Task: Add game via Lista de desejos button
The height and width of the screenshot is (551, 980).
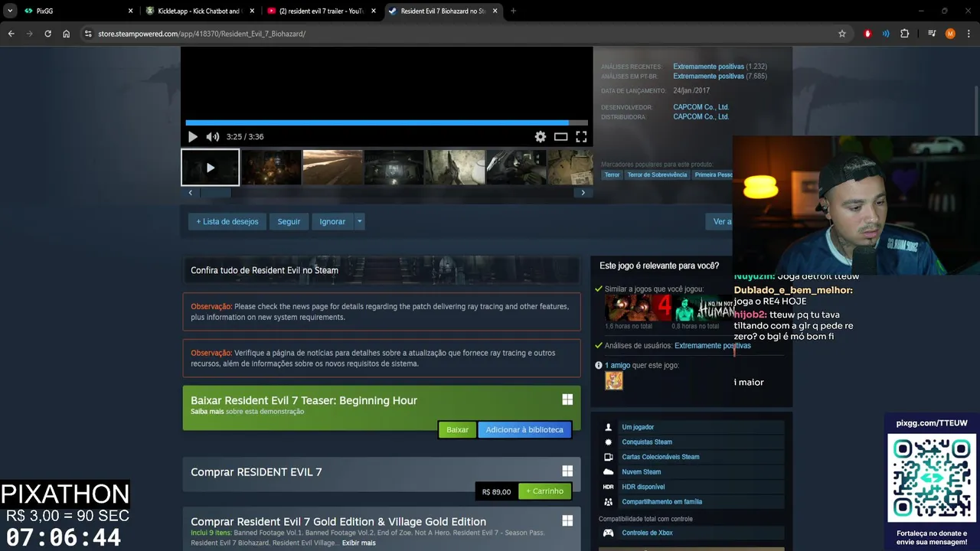Action: coord(227,221)
